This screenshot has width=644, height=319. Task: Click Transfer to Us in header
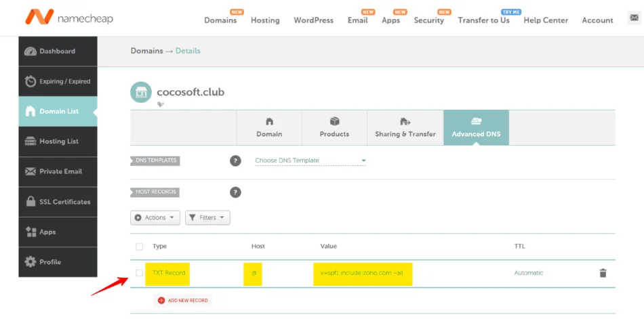coord(484,20)
